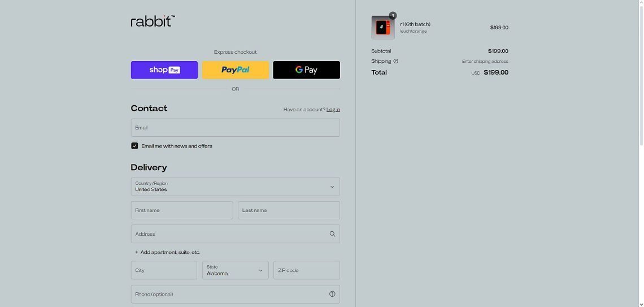
Task: Click the Shipping info question icon
Action: click(396, 61)
